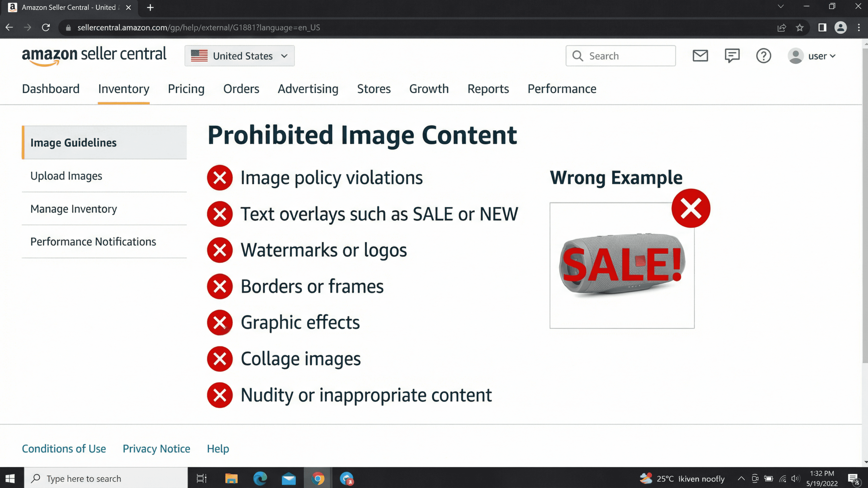Screen dimensions: 868x488
Task: Open File Explorer in the taskbar
Action: 231,478
